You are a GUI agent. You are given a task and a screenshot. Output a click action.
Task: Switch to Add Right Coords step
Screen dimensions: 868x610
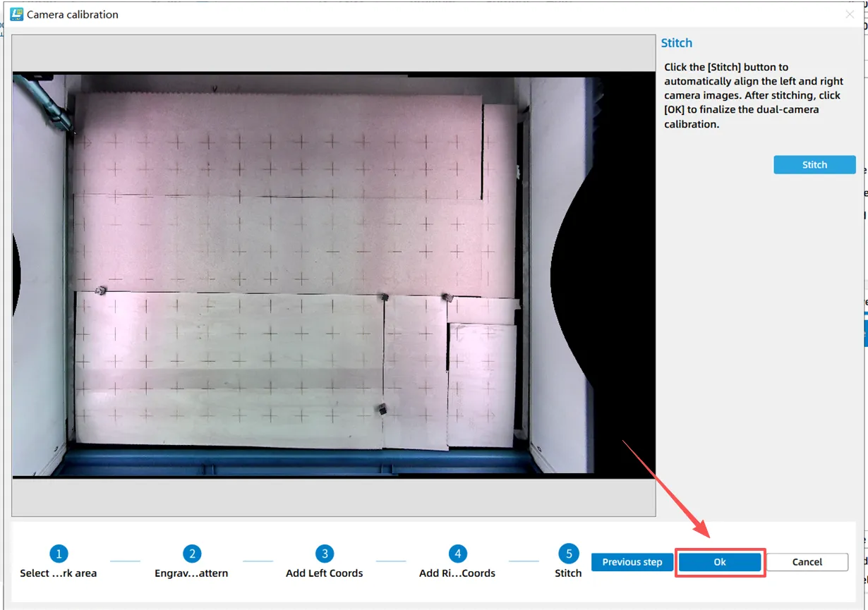pyautogui.click(x=457, y=573)
